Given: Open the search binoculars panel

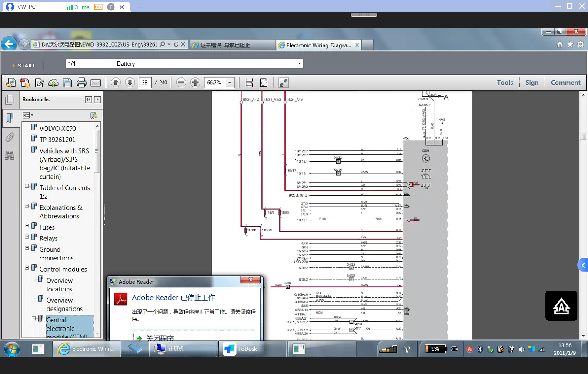Looking at the screenshot, I should (x=10, y=155).
